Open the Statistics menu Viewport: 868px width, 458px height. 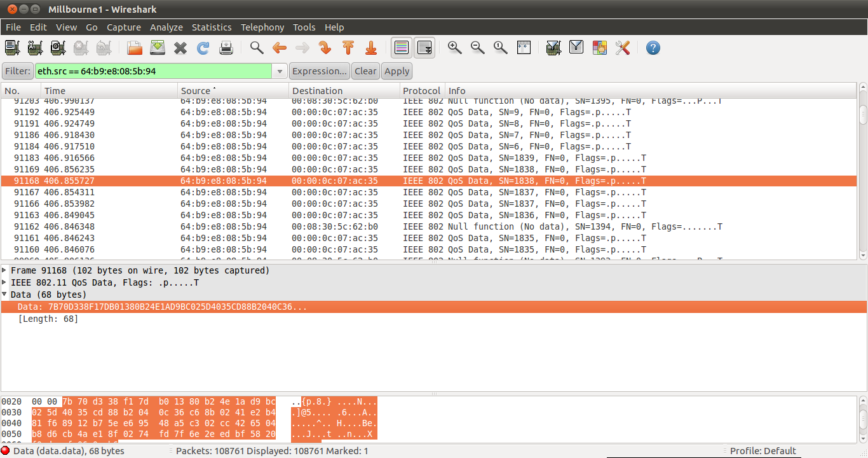[212, 27]
